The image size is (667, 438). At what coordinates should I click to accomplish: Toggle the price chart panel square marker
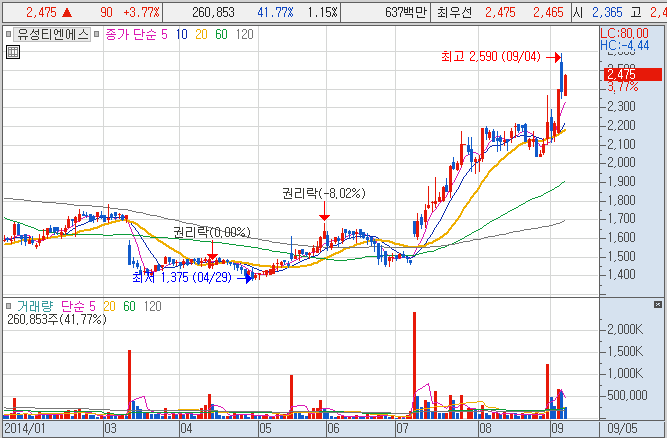9,34
